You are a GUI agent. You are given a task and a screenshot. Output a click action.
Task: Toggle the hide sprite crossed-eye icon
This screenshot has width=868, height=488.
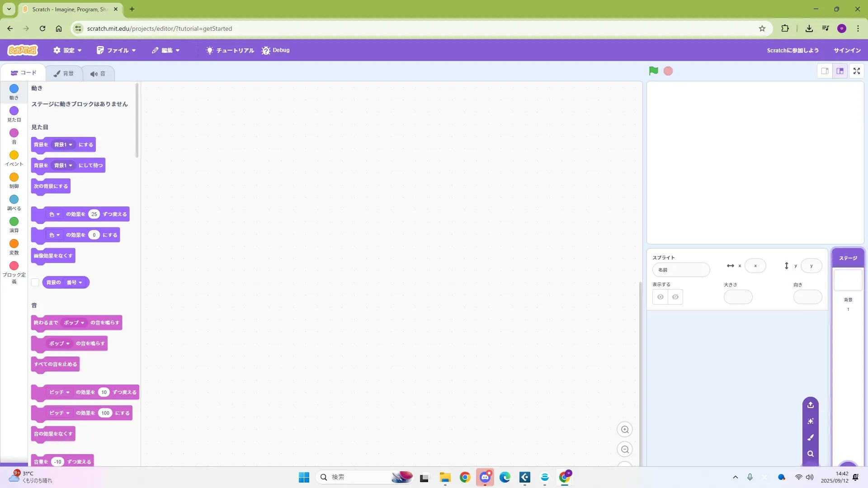pos(675,297)
